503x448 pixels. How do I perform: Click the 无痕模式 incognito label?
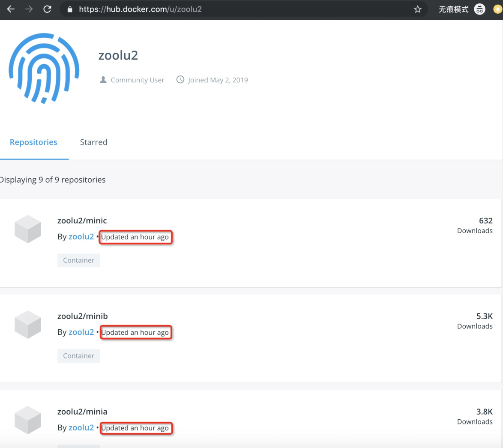[453, 9]
